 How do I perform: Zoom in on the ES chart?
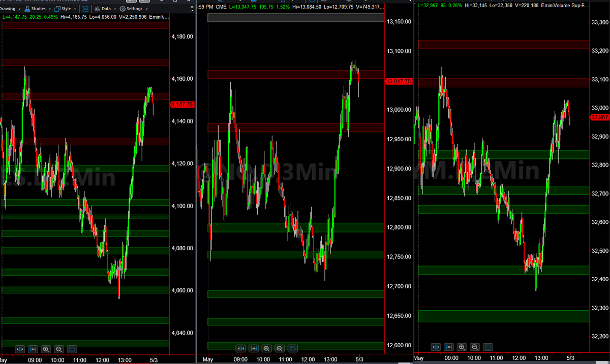[46, 349]
